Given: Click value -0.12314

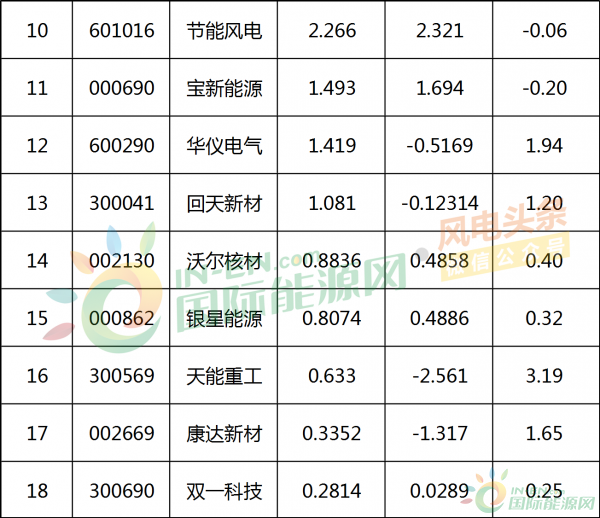Looking at the screenshot, I should click(439, 203).
